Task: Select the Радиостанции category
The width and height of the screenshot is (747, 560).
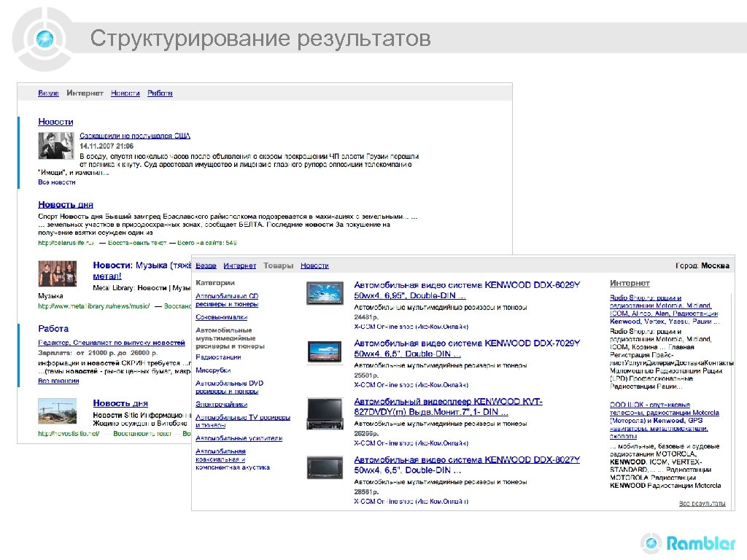Action: click(x=218, y=357)
